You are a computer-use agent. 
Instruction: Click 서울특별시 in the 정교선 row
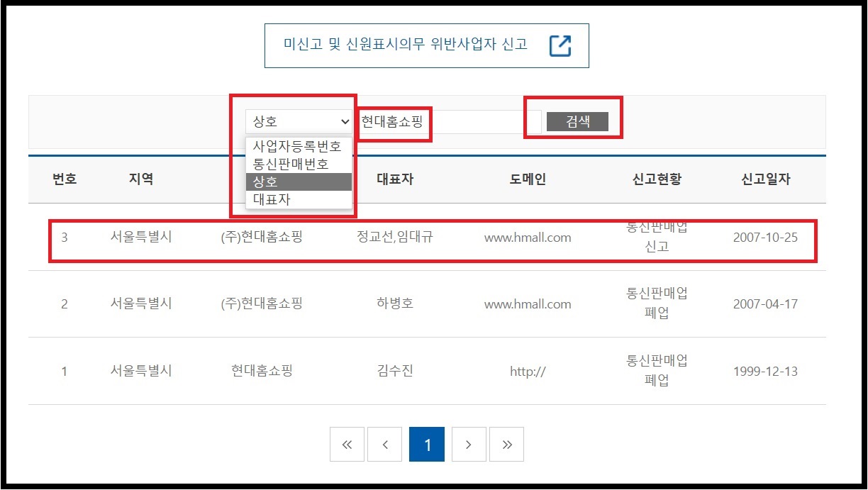point(141,237)
